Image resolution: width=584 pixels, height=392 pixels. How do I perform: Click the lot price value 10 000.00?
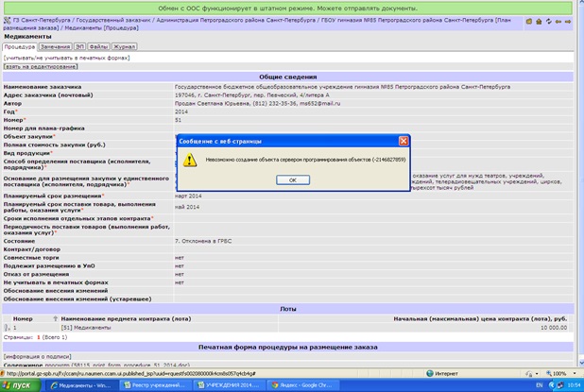pyautogui.click(x=554, y=328)
